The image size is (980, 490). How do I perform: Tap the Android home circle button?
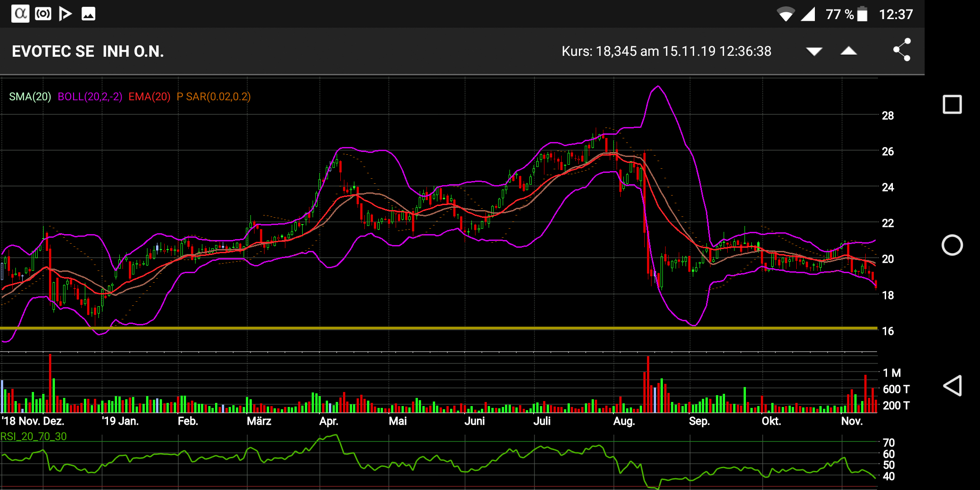tap(952, 245)
